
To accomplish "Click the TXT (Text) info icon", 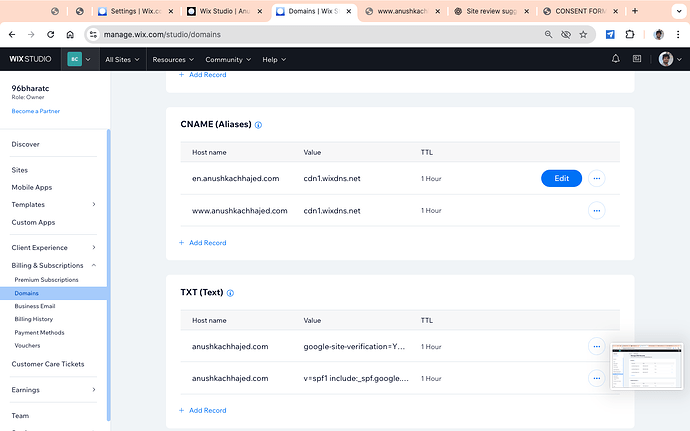I will [x=230, y=293].
